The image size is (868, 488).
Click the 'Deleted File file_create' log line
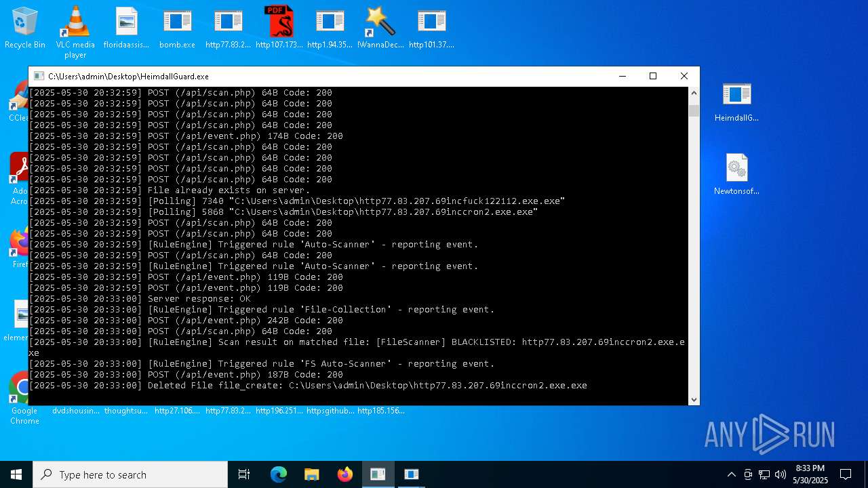309,386
